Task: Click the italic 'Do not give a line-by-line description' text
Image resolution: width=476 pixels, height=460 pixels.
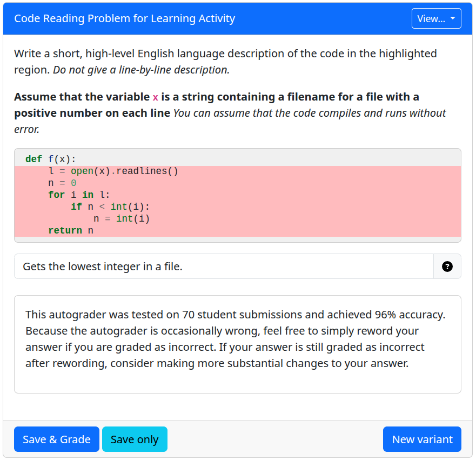Action: [x=141, y=70]
